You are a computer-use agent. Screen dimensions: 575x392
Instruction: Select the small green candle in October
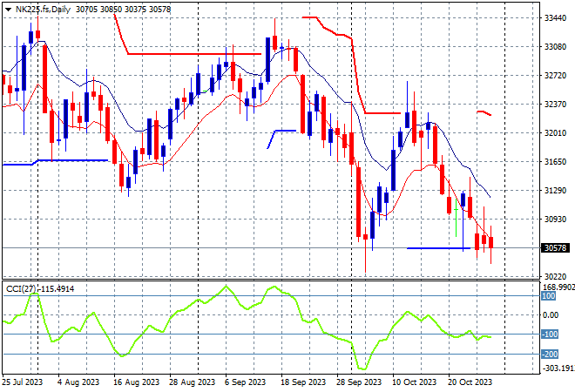pos(456,218)
